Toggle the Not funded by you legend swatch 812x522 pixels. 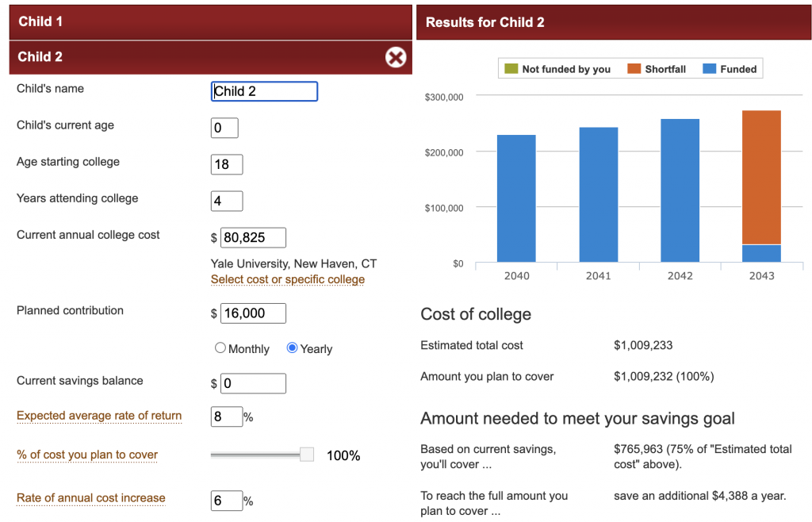[x=511, y=69]
